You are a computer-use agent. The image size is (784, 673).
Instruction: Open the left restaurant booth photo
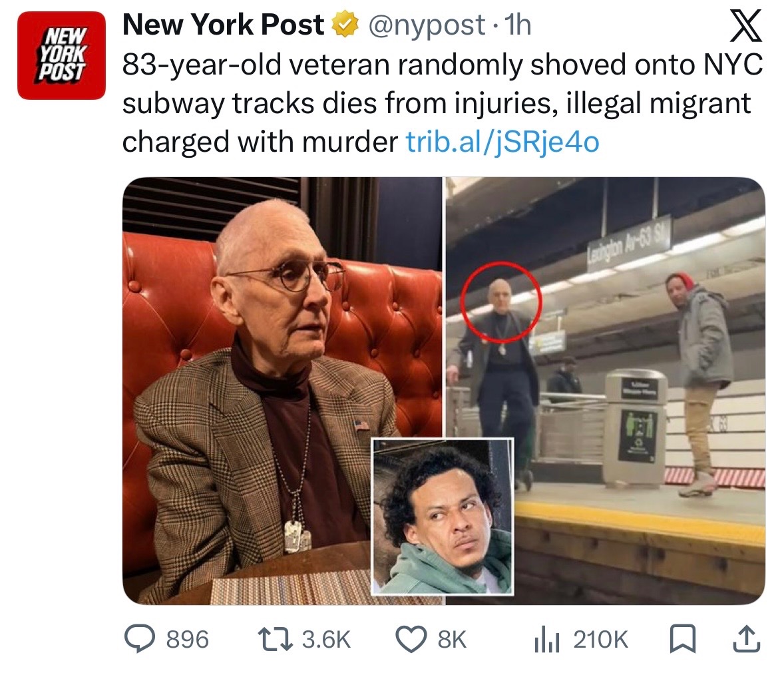coord(282,391)
